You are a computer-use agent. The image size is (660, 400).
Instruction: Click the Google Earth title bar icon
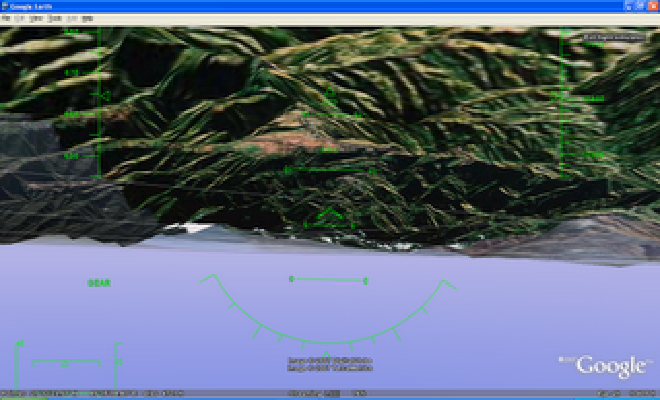[x=5, y=6]
